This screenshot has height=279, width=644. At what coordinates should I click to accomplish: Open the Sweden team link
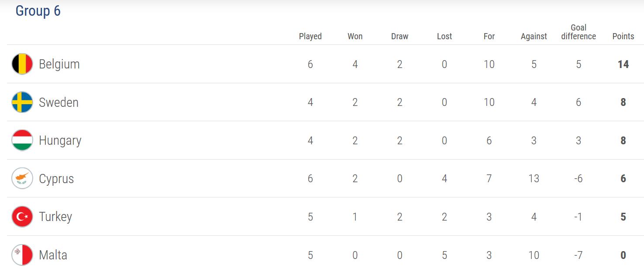[59, 102]
